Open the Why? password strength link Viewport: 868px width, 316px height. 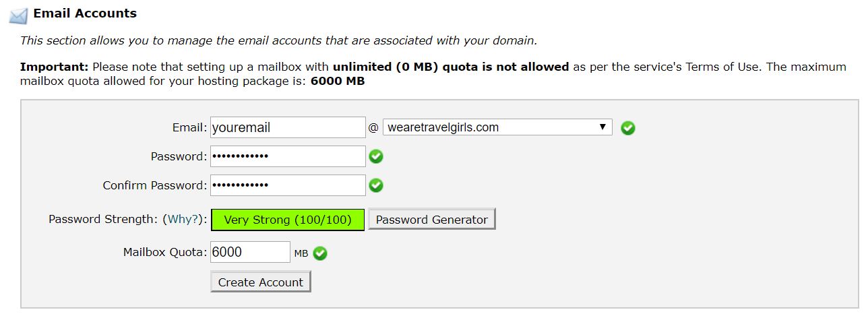(x=183, y=219)
